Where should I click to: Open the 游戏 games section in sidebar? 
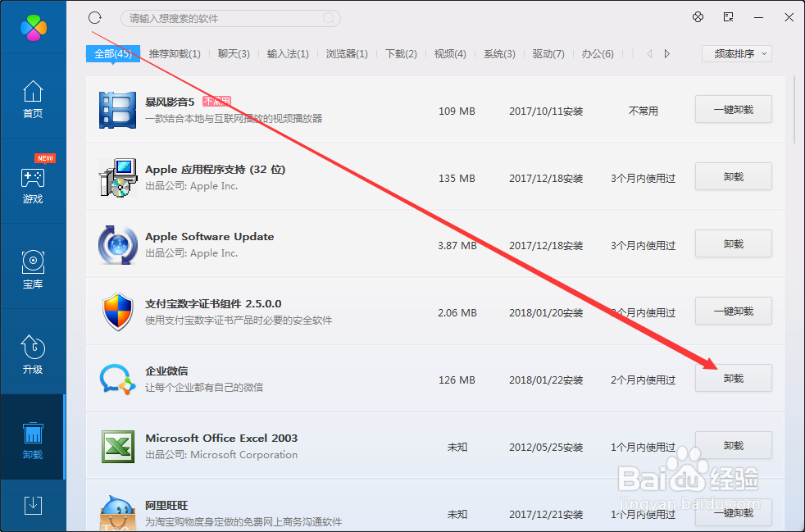[33, 187]
